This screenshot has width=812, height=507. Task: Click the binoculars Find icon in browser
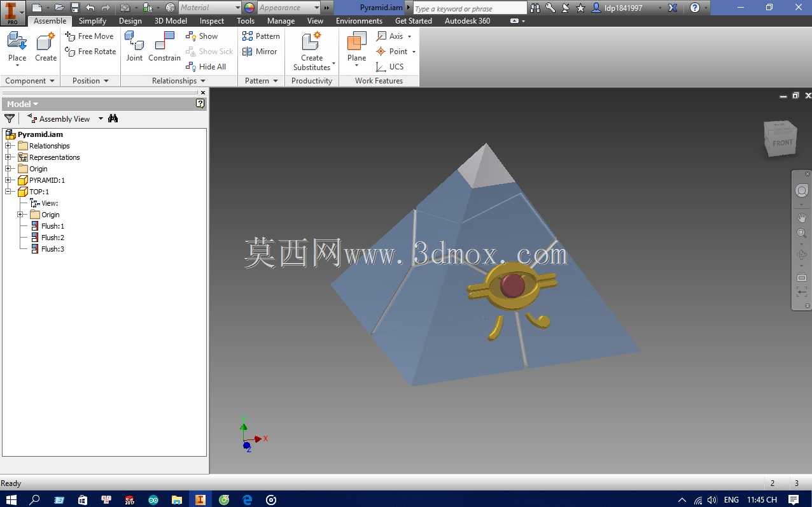pos(113,118)
